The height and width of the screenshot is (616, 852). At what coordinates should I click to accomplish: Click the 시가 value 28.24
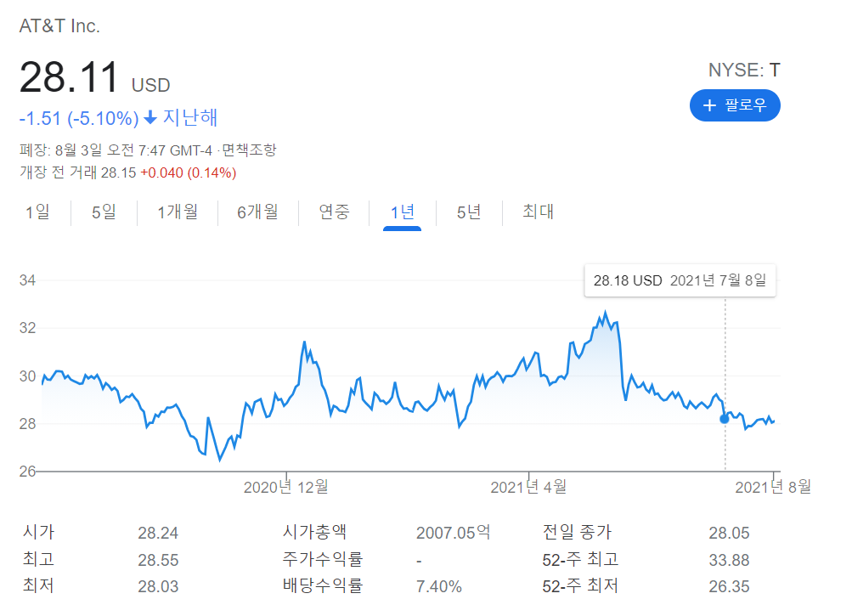pos(158,533)
